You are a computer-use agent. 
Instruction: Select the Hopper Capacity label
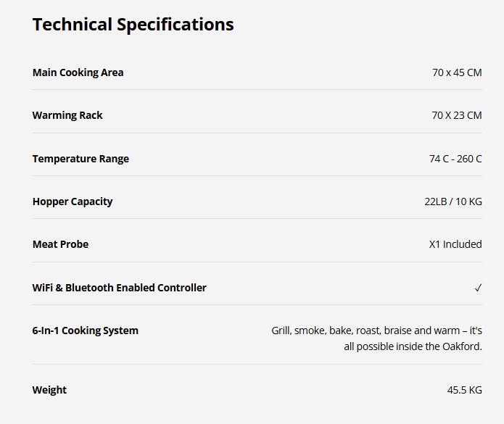coord(73,201)
